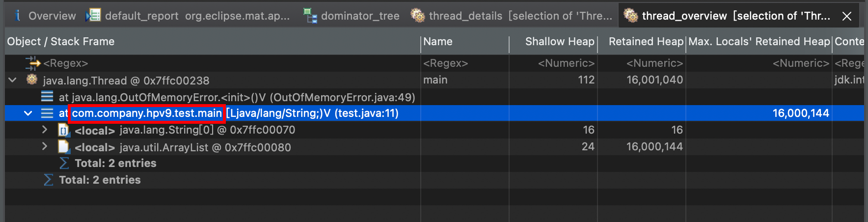Image resolution: width=868 pixels, height=222 pixels.
Task: Edit the Object column Regex filter
Action: point(66,63)
